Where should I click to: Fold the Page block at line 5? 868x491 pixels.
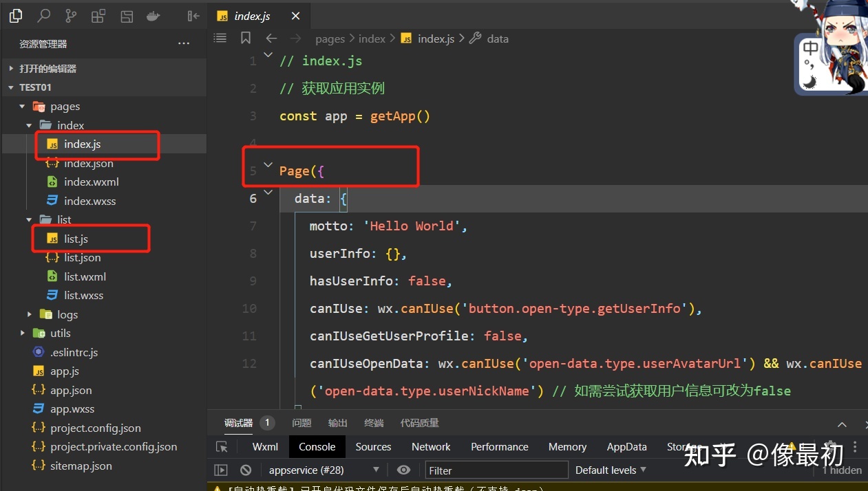pyautogui.click(x=268, y=165)
